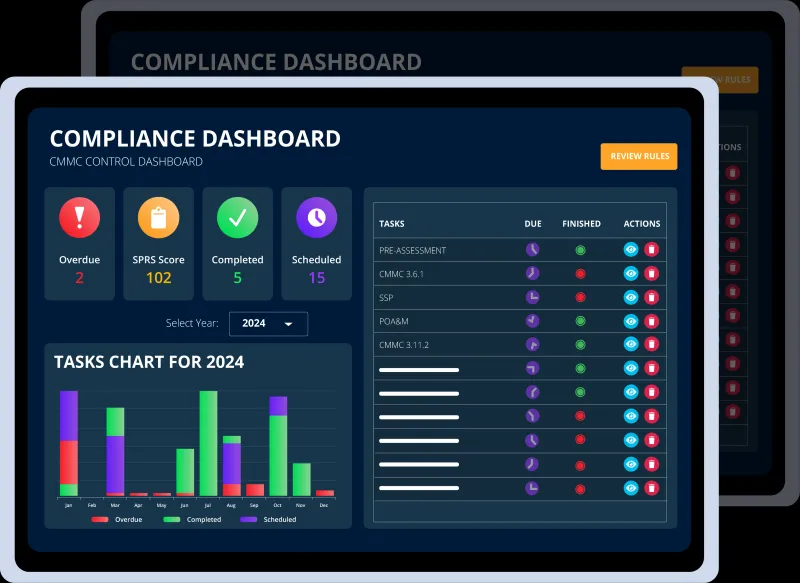Click the red Overdue segment of Jan bar
Screen dimensions: 800x583
pos(69,463)
